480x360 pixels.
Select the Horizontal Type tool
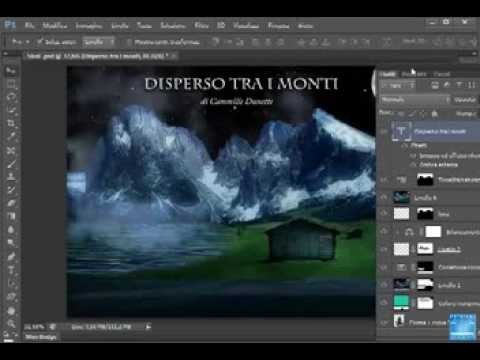11,270
